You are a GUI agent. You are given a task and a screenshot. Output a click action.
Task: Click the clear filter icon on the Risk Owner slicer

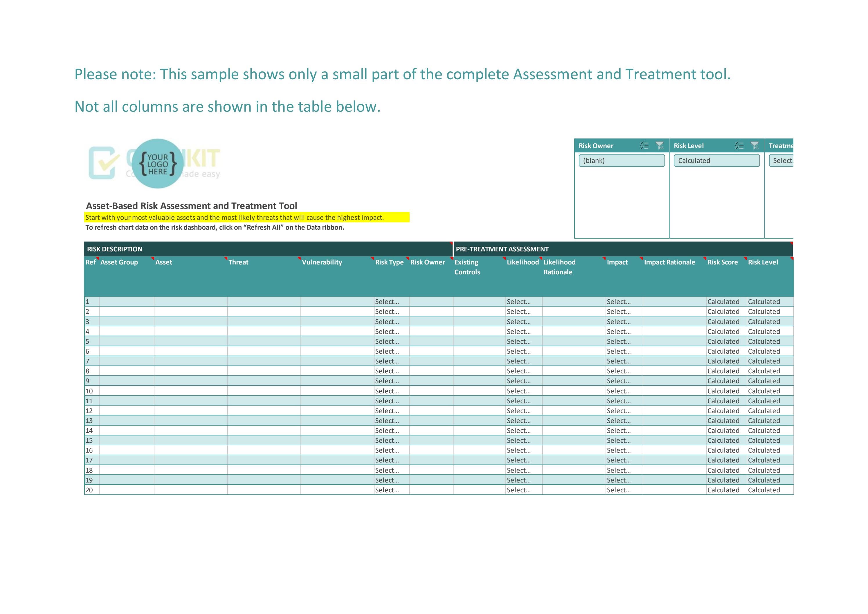[660, 145]
